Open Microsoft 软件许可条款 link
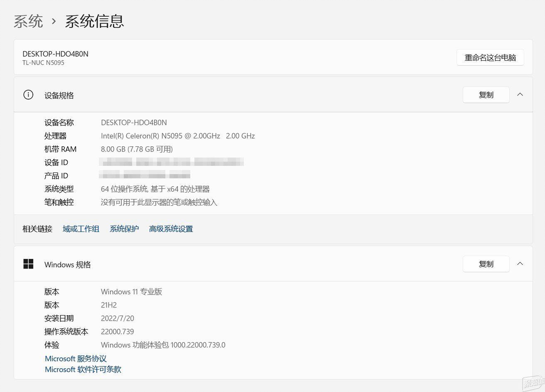545x392 pixels. tap(83, 370)
